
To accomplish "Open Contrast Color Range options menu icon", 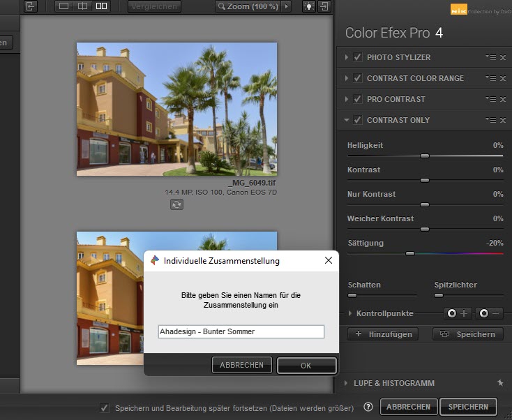I will coord(491,78).
